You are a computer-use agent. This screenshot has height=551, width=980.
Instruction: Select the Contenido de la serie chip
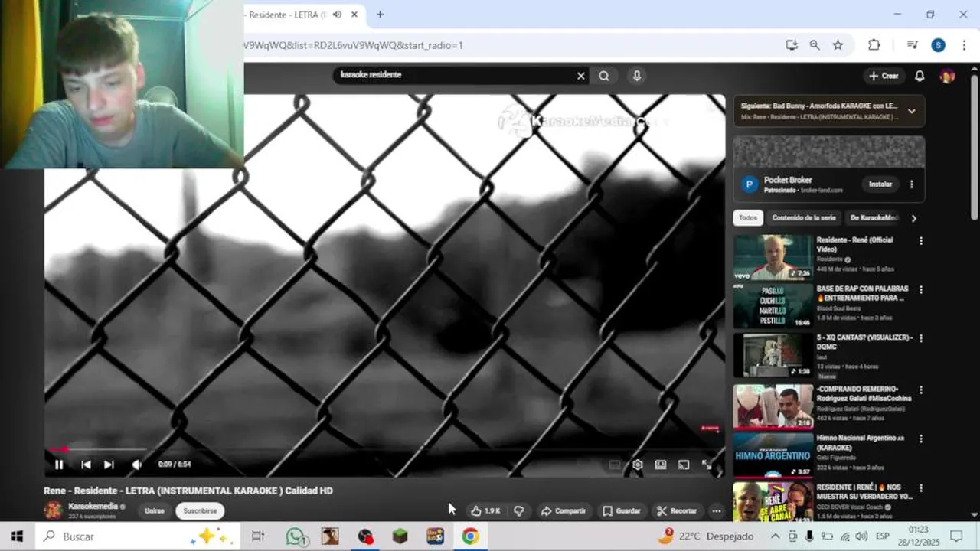[804, 218]
